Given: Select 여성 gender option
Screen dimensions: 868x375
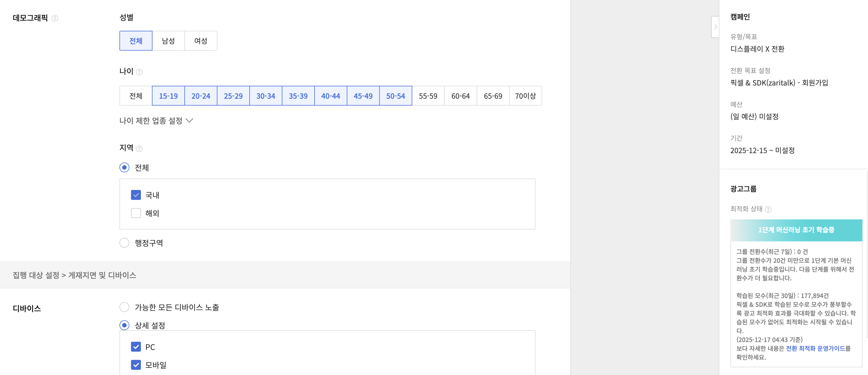Looking at the screenshot, I should coord(201,41).
